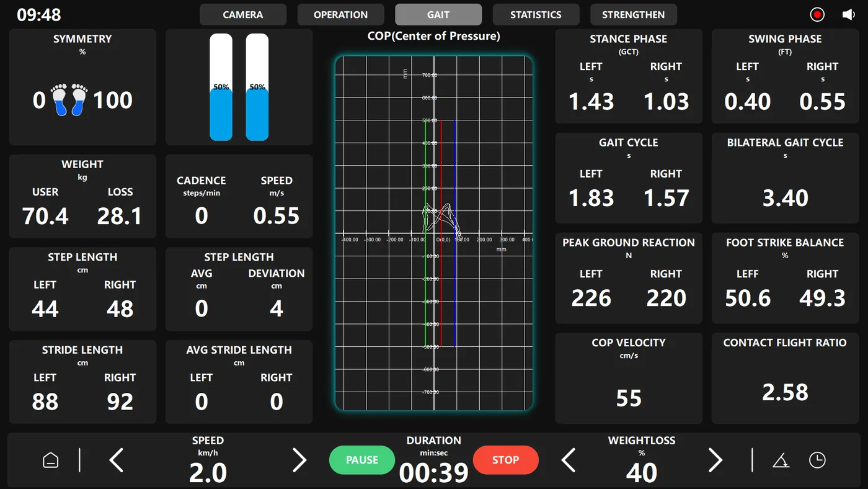
Task: Increase speed with right arrow
Action: [299, 460]
